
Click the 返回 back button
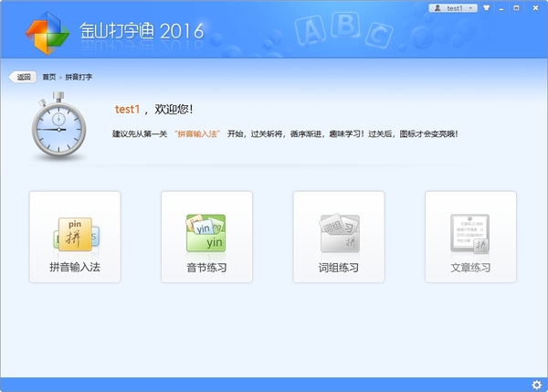[x=23, y=77]
